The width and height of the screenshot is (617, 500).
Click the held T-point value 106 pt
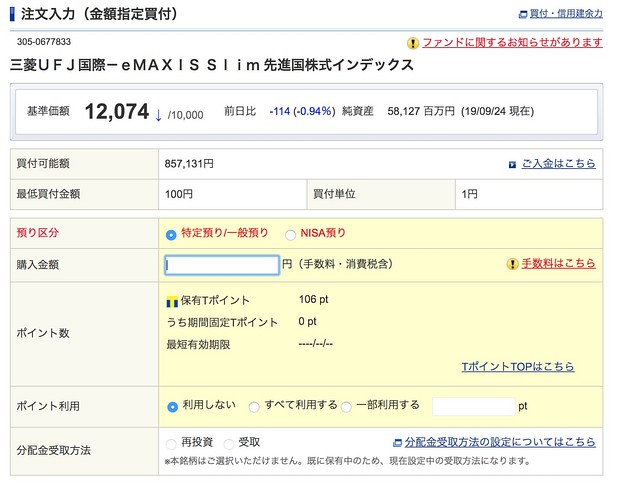(314, 300)
